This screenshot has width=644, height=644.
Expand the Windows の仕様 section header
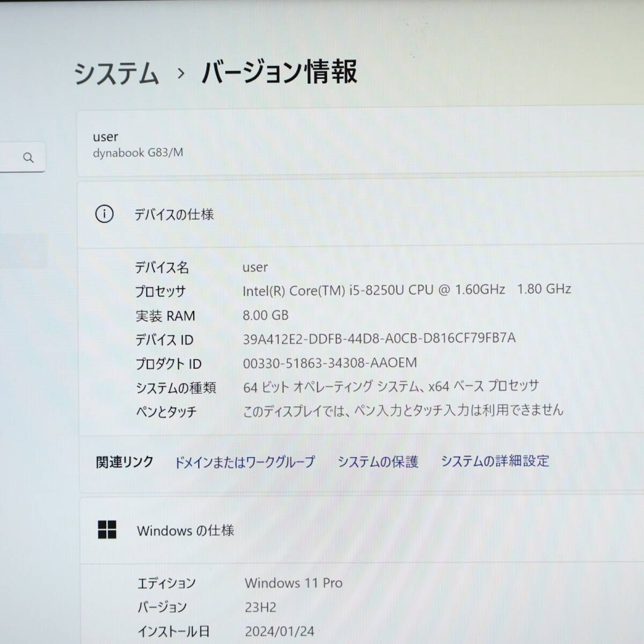(362, 530)
